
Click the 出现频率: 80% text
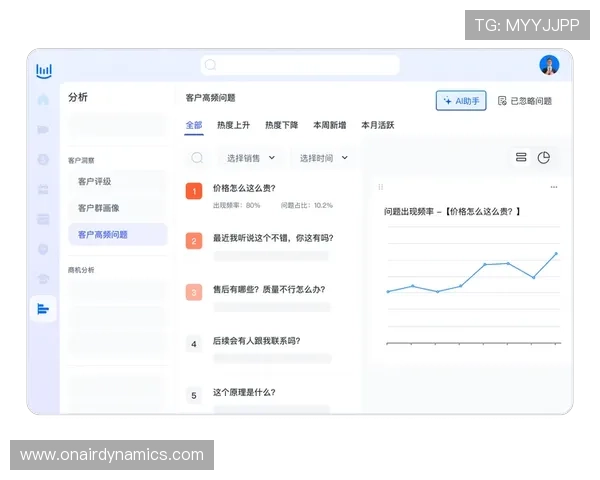[x=236, y=205]
